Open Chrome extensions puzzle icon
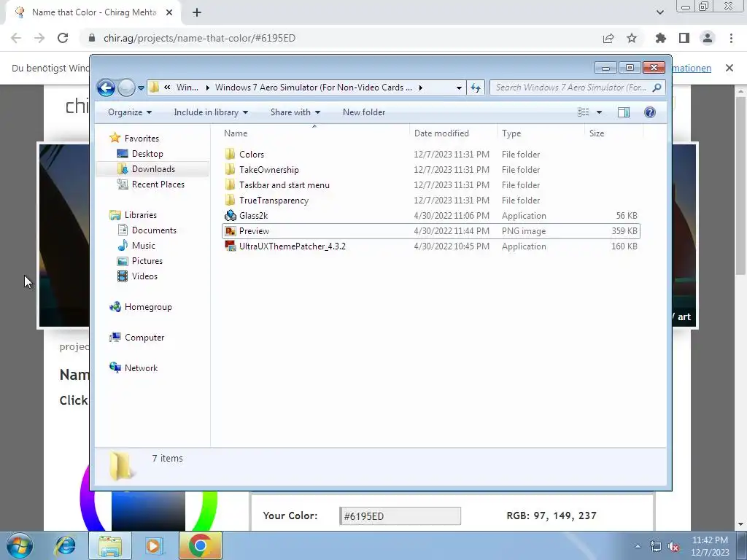 (x=661, y=38)
